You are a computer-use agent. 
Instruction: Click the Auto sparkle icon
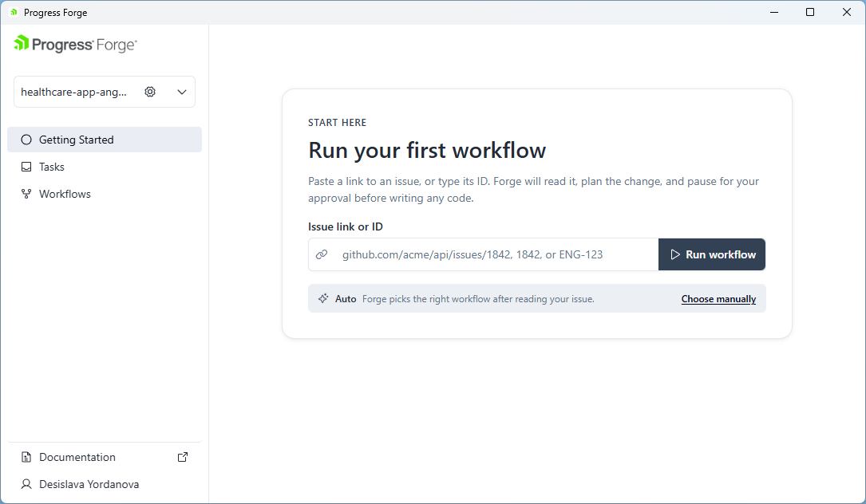pyautogui.click(x=323, y=298)
